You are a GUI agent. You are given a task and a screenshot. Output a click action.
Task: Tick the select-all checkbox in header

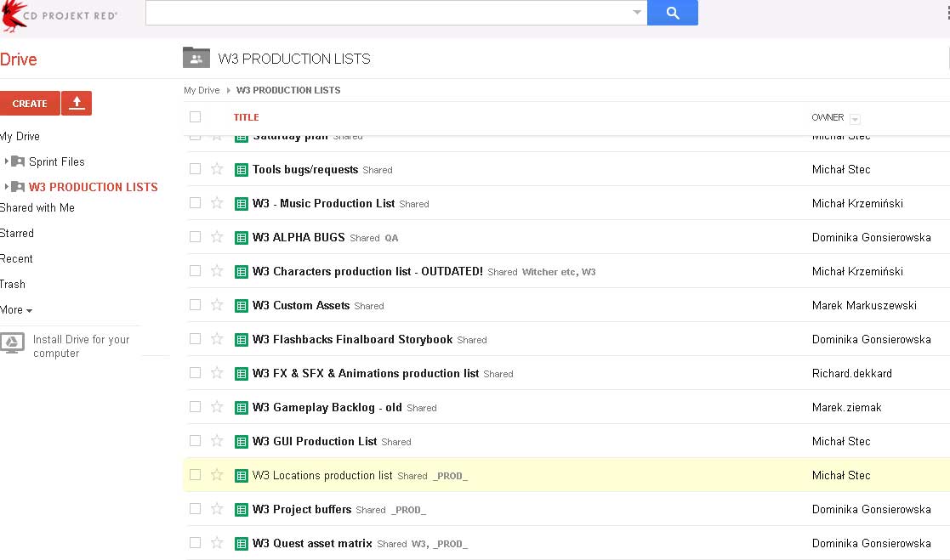pyautogui.click(x=196, y=117)
